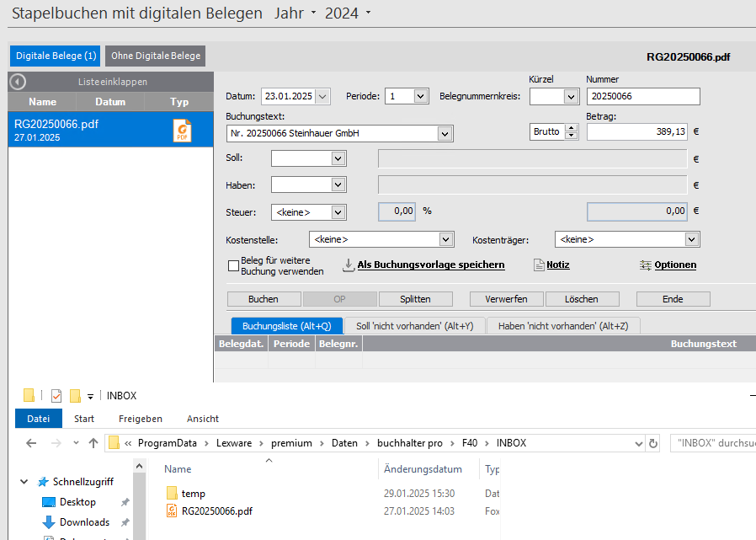The width and height of the screenshot is (756, 540).
Task: Collapse list with the round arrow icon
Action: [18, 82]
